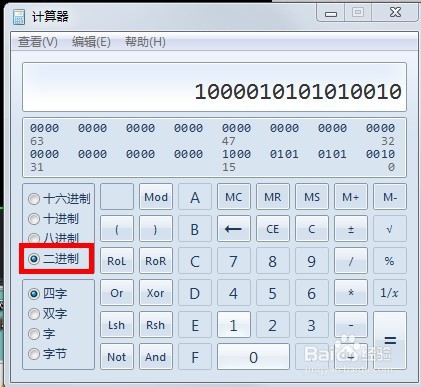
Task: Click the number 8 key
Action: pyautogui.click(x=273, y=261)
